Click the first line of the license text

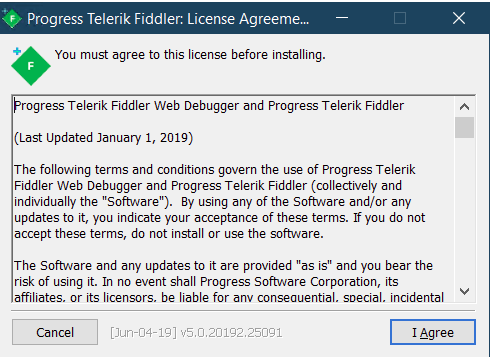coord(209,106)
